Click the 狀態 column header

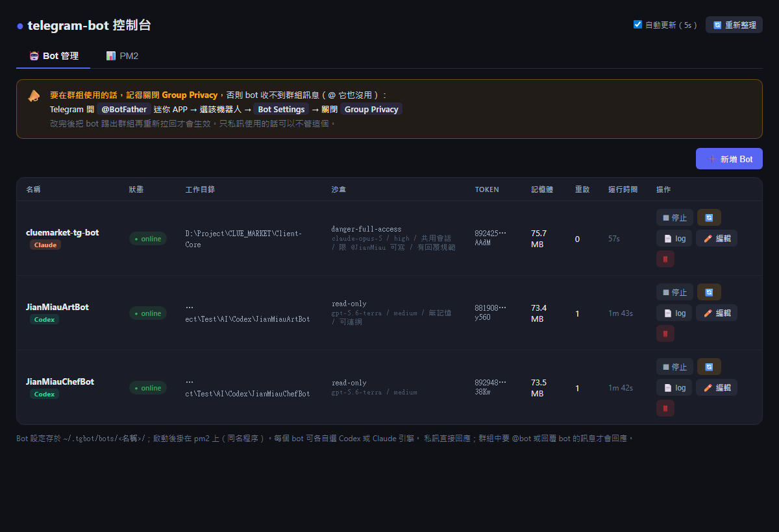[136, 189]
